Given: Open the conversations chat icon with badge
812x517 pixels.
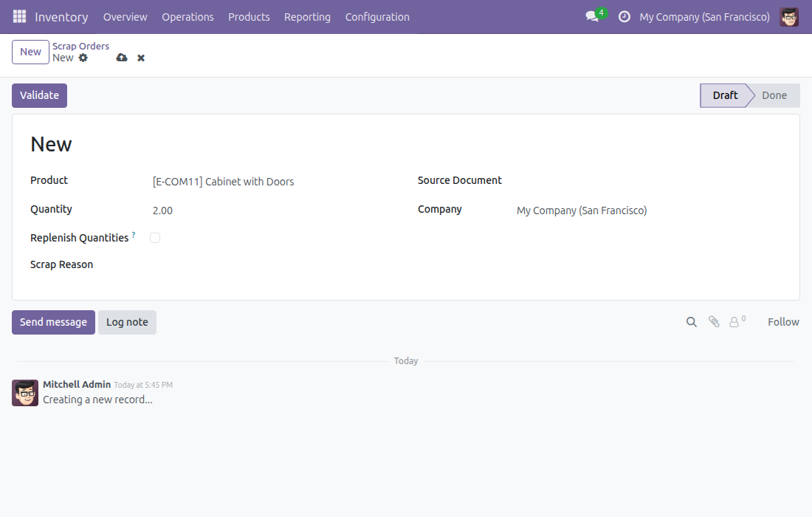Looking at the screenshot, I should click(x=596, y=16).
